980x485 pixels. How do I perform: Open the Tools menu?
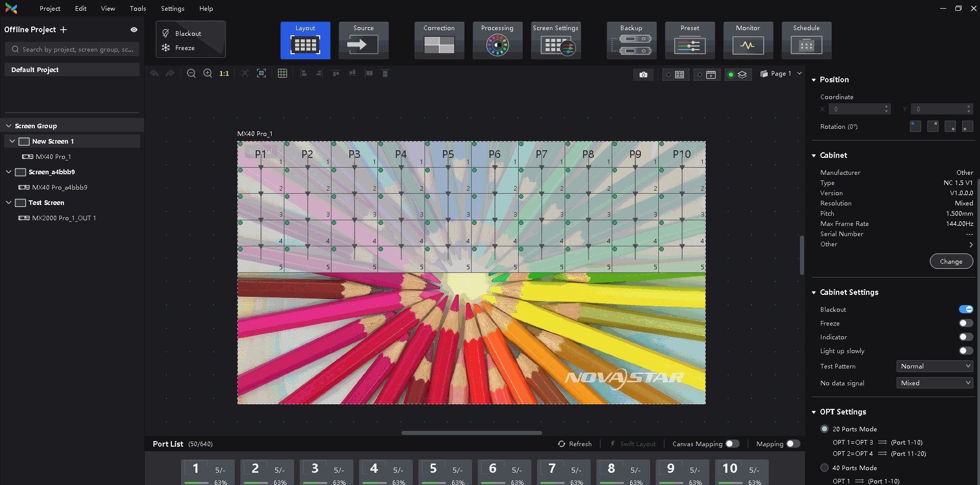click(x=138, y=8)
